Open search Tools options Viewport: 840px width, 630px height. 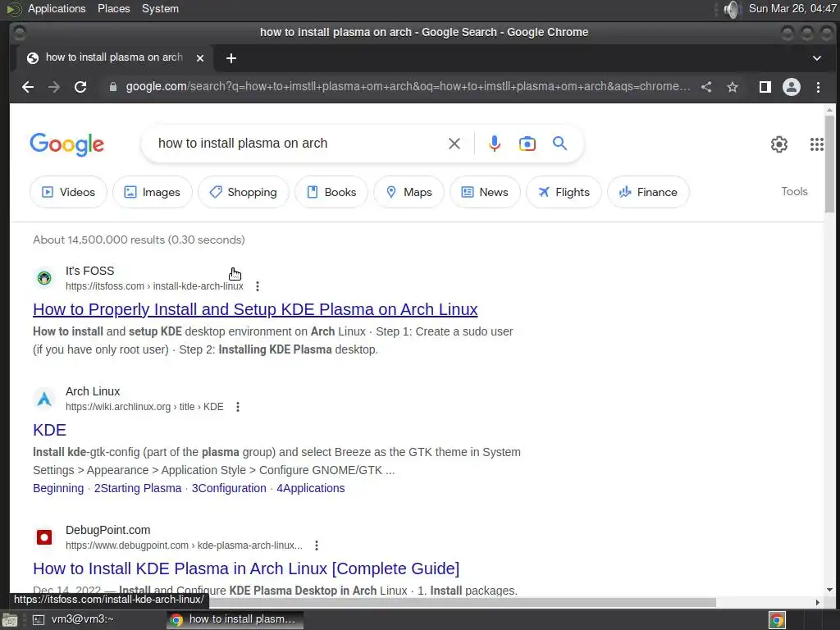coord(794,191)
